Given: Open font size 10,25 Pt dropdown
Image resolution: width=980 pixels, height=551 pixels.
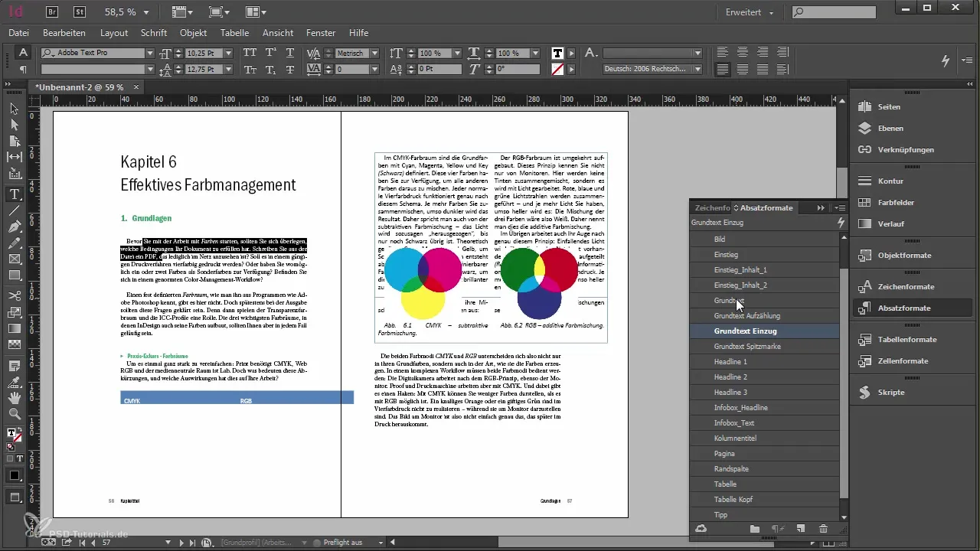Looking at the screenshot, I should tap(229, 53).
